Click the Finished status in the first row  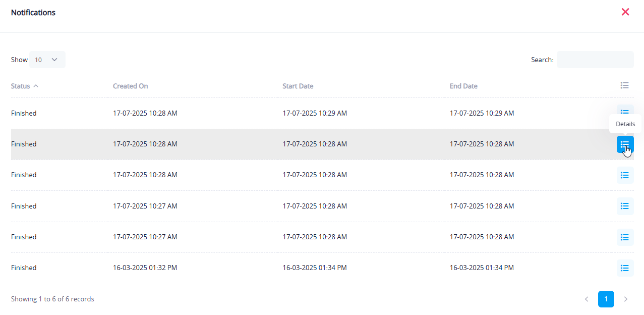tap(24, 114)
